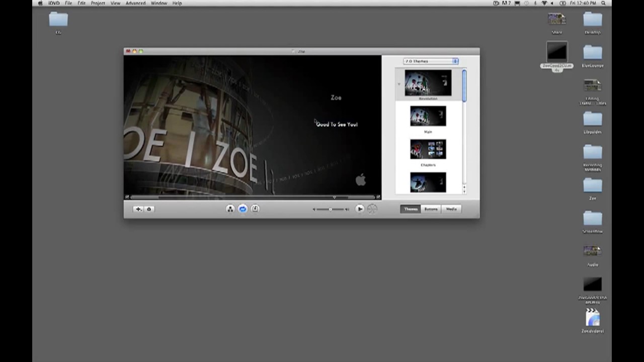Open the Apple menu
This screenshot has width=644, height=362.
click(40, 3)
